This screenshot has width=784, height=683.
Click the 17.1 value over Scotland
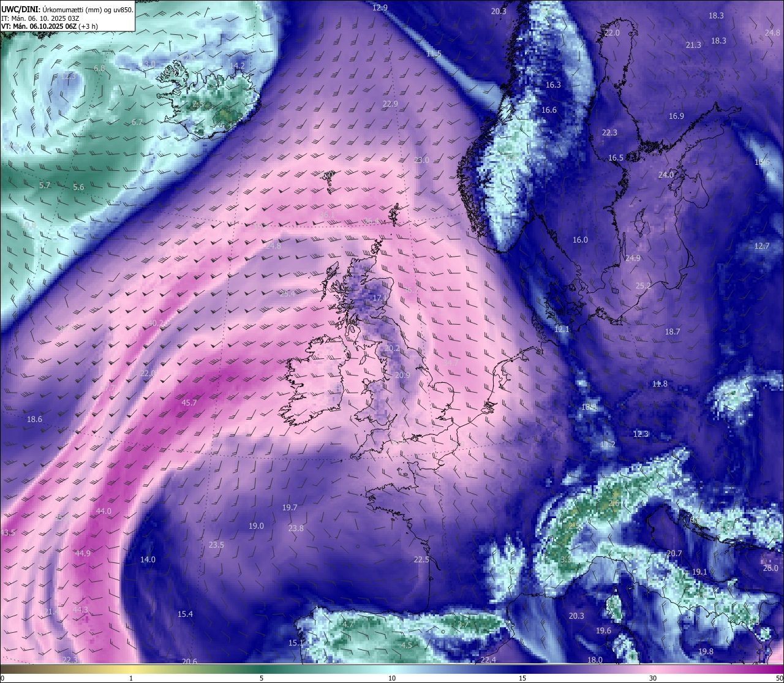[380, 299]
